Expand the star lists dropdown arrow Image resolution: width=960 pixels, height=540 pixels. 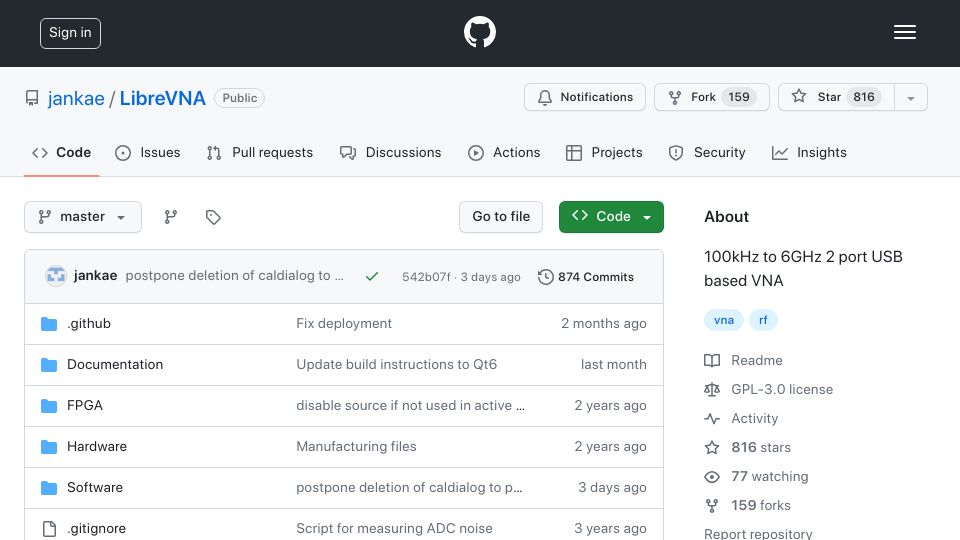tap(911, 97)
